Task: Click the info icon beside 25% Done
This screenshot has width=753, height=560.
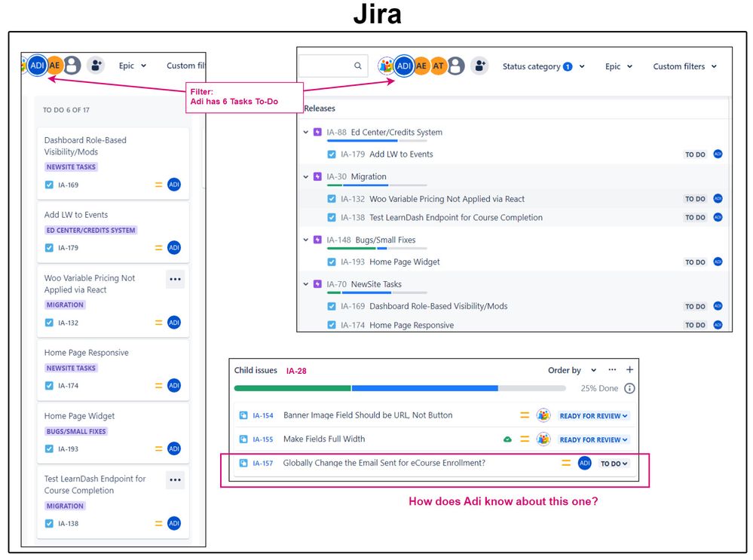Action: pos(629,389)
